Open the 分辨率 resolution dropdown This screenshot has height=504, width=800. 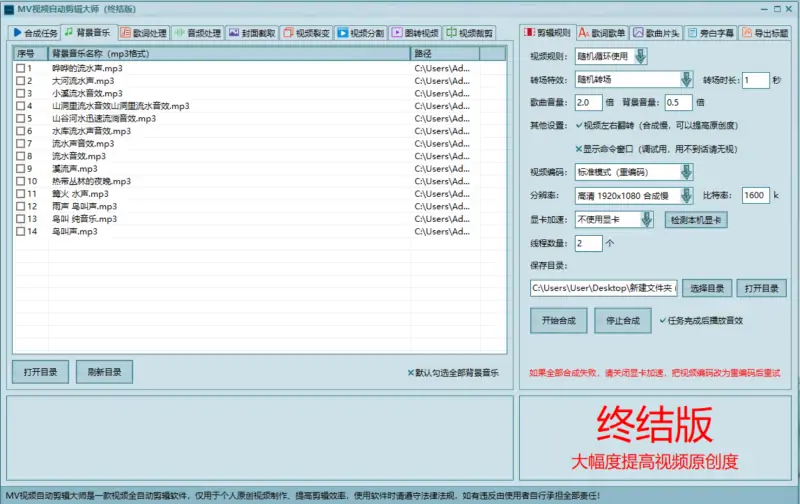pyautogui.click(x=686, y=196)
